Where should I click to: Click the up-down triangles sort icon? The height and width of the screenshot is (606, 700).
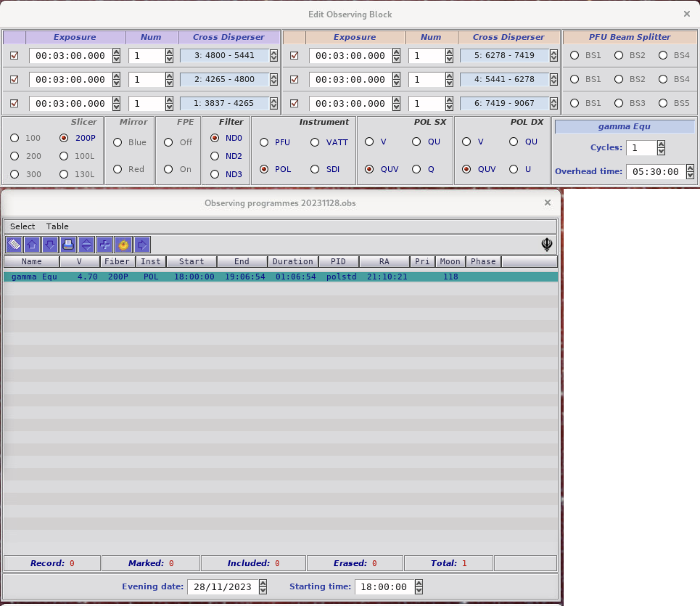[x=86, y=245]
